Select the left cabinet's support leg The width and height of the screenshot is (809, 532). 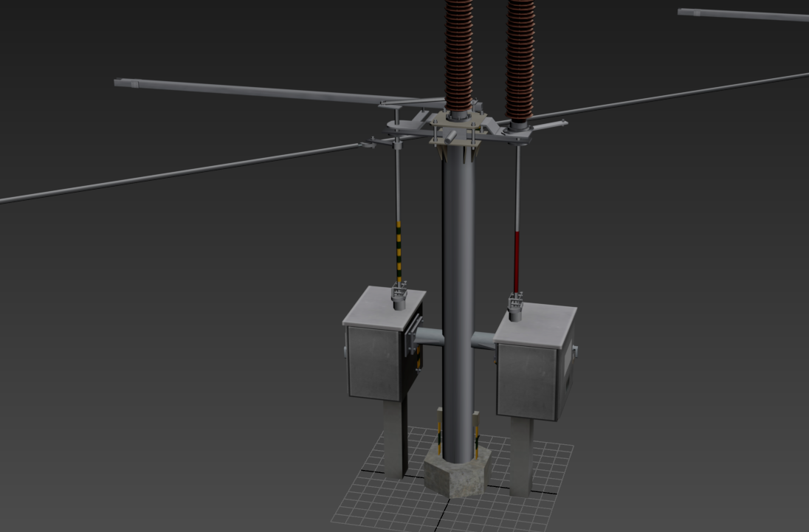(393, 438)
